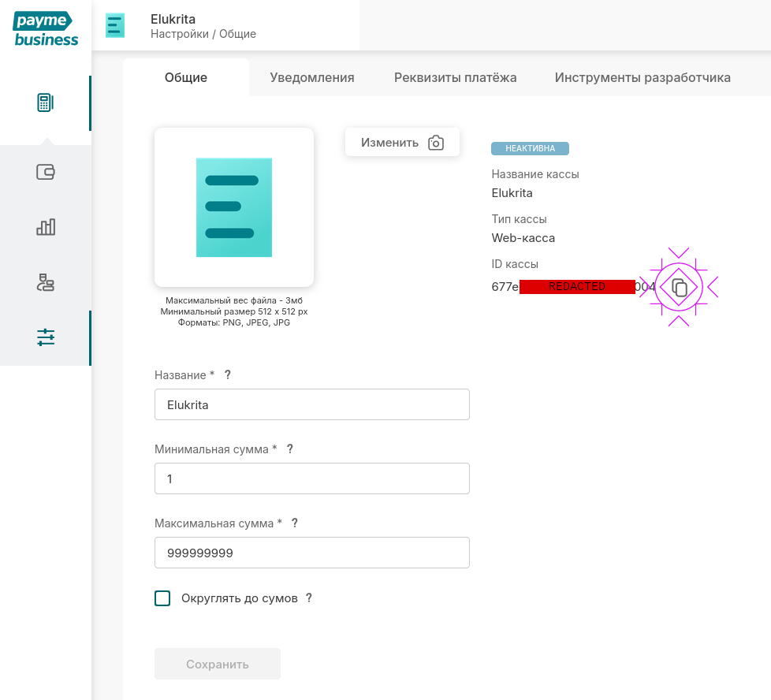Click the Сохранить button
The width and height of the screenshot is (771, 700).
pyautogui.click(x=217, y=664)
